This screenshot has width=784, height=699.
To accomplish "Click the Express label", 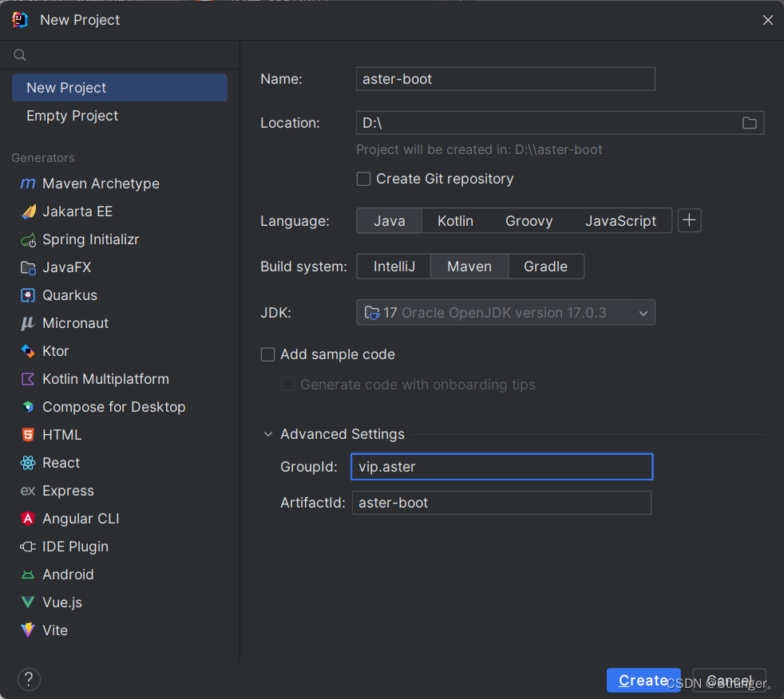I will [x=68, y=491].
